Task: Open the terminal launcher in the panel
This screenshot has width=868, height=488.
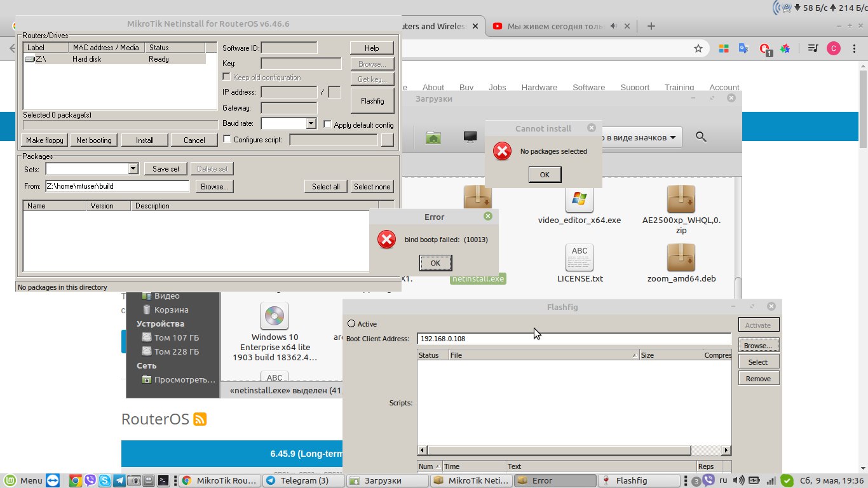Action: (163, 480)
